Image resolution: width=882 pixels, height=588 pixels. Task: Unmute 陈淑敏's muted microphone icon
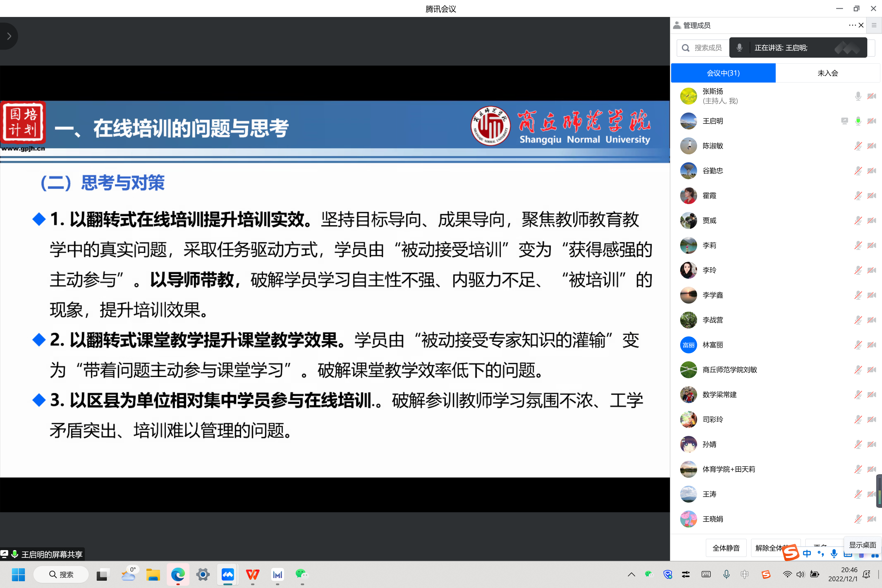pos(858,146)
